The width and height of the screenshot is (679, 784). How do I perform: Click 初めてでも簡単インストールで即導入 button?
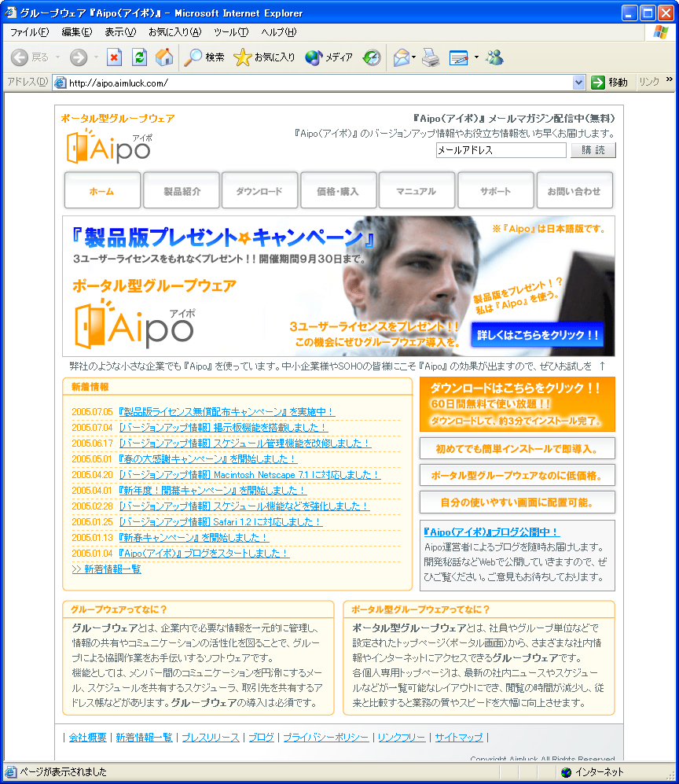(x=517, y=448)
